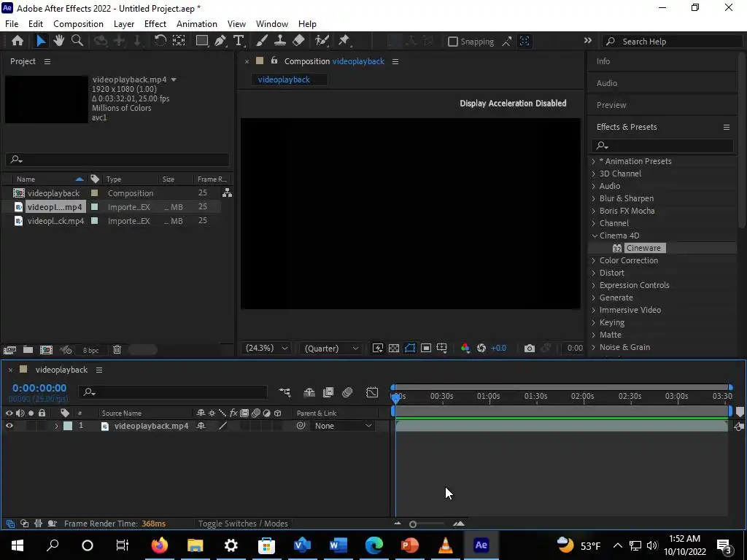Expand the Keying effects category
Screen dimensions: 747x560
click(x=594, y=322)
